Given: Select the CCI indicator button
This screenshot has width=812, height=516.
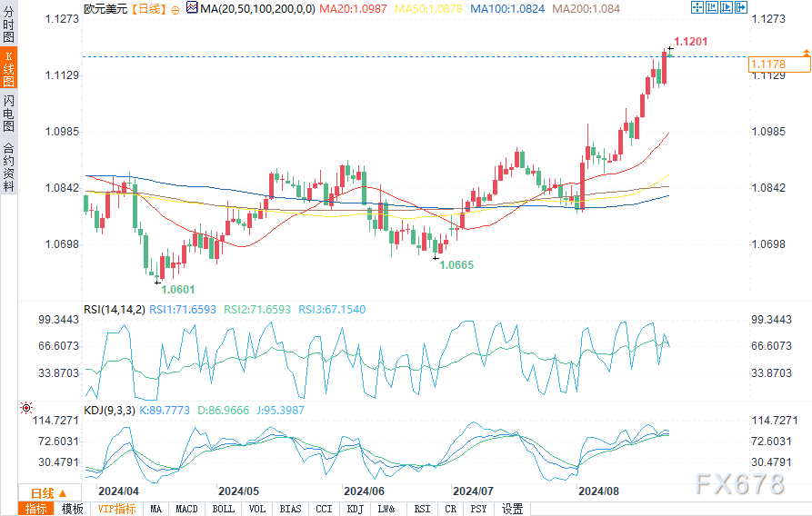Looking at the screenshot, I should [x=324, y=509].
